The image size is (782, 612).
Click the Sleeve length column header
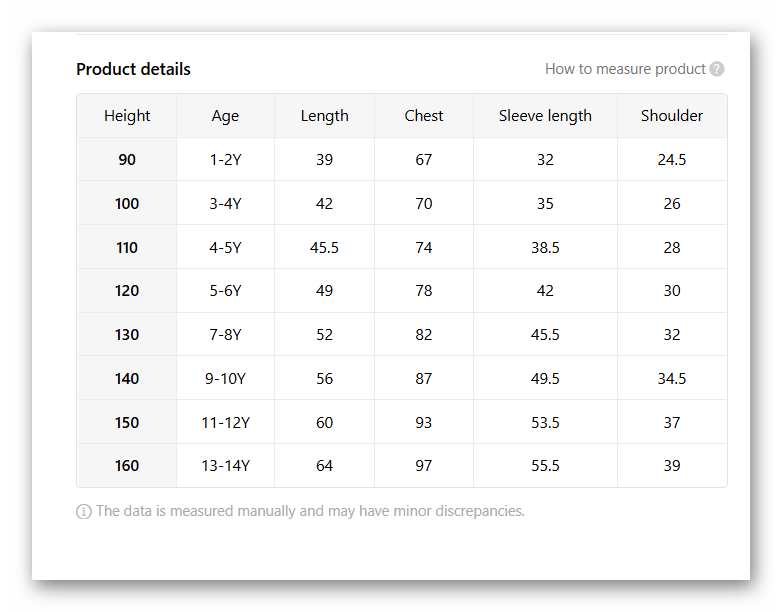545,116
